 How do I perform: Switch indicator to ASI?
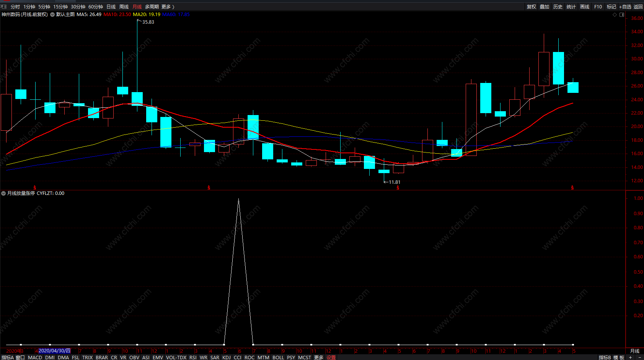146,357
